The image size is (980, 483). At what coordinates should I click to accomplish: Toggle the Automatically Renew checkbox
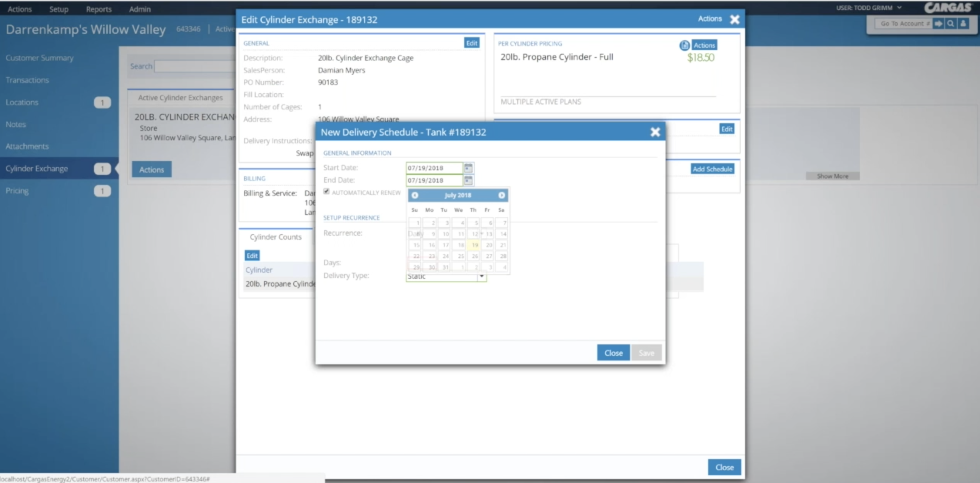[x=326, y=191]
